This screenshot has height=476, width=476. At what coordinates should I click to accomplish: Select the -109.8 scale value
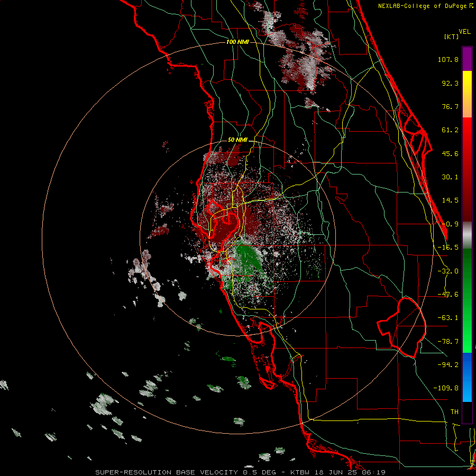[x=446, y=388]
